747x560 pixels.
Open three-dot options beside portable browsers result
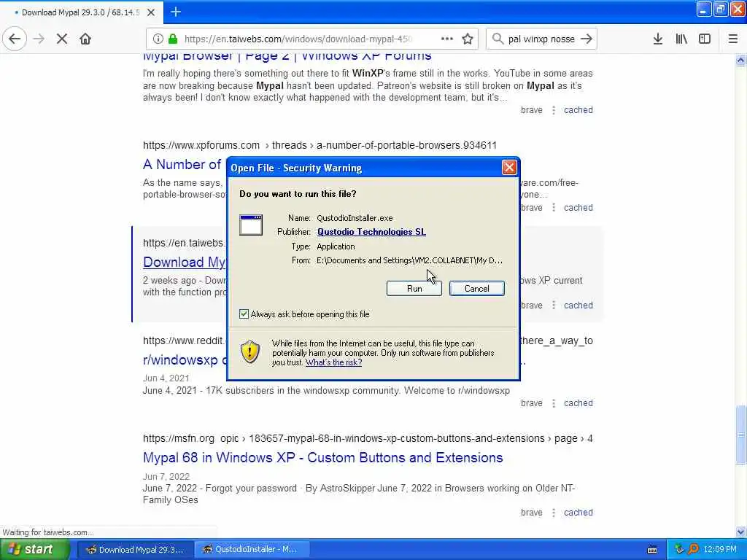554,208
